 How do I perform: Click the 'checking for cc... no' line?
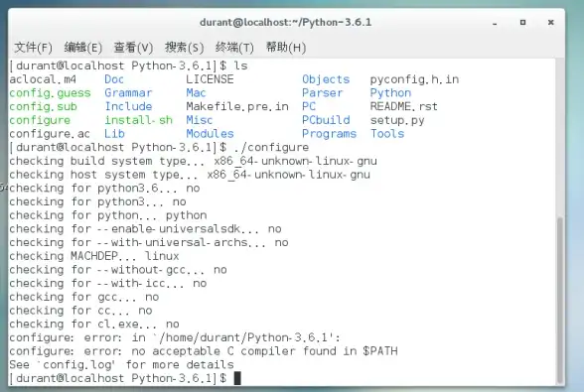point(80,311)
